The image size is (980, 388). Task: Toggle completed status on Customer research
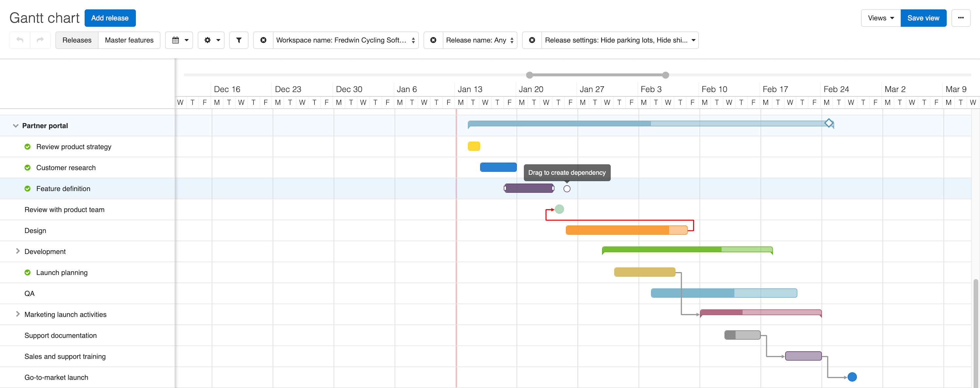pos(27,167)
